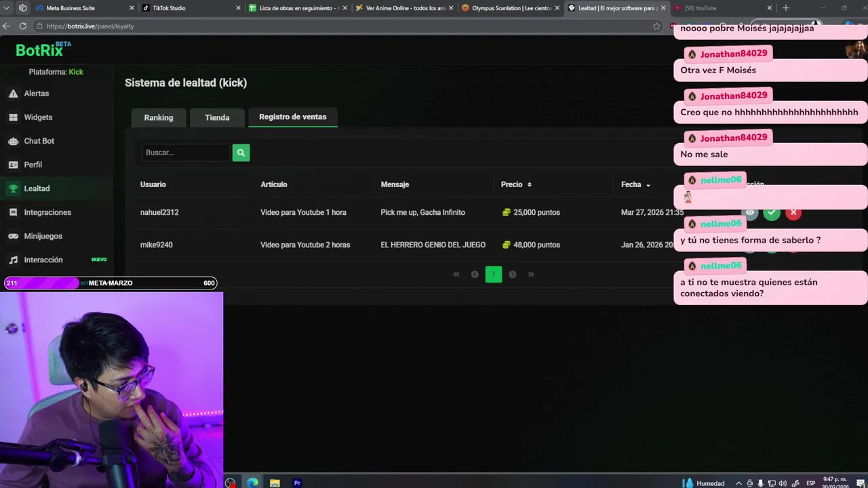Image resolution: width=868 pixels, height=488 pixels.
Task: Click the '48,000 puntos' price cell
Action: coord(531,245)
